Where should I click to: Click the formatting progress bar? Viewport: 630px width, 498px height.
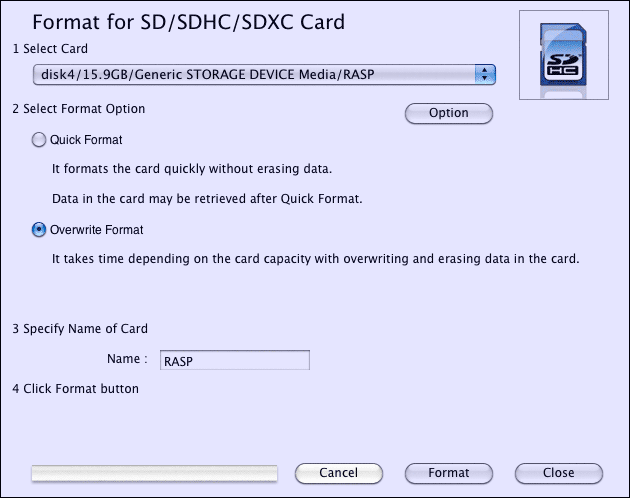pos(154,473)
